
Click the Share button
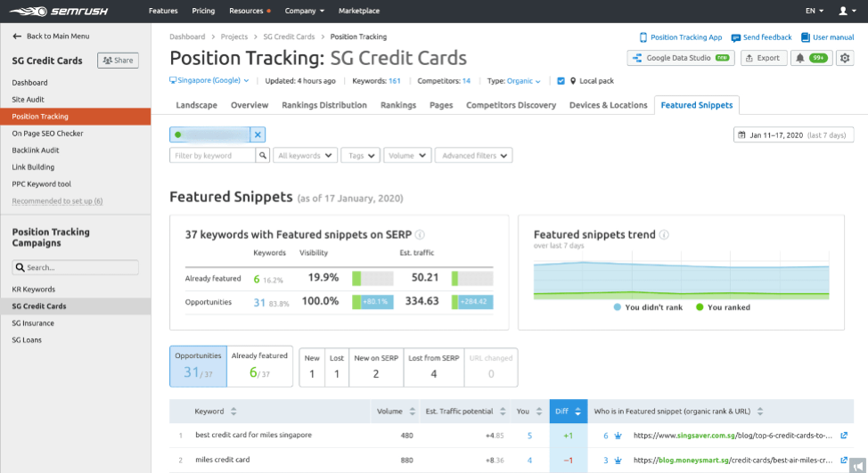(x=118, y=61)
